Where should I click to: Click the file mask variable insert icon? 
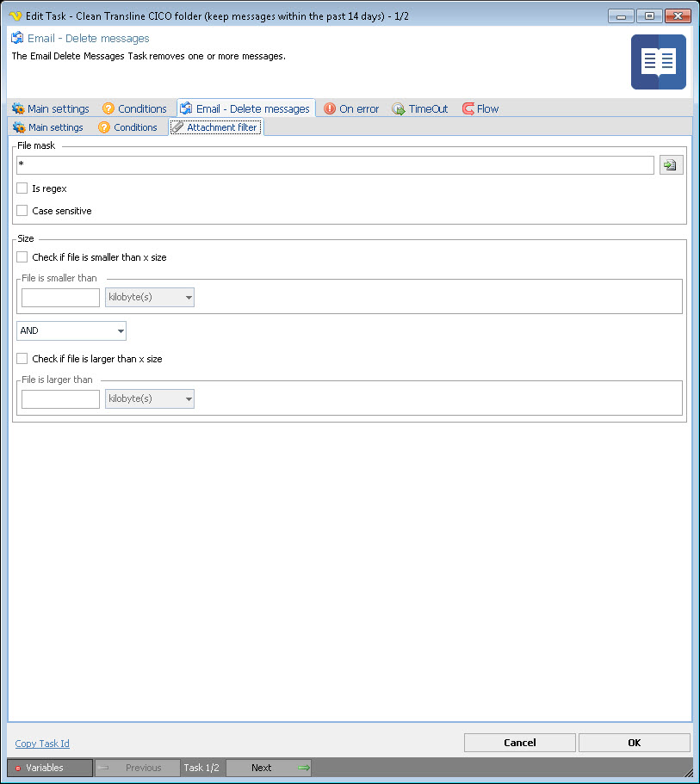(x=671, y=165)
